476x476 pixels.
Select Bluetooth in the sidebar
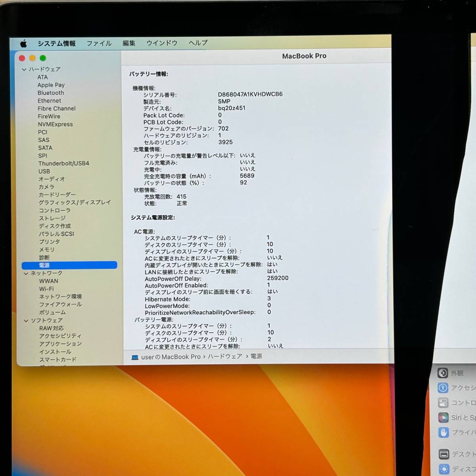[x=51, y=93]
